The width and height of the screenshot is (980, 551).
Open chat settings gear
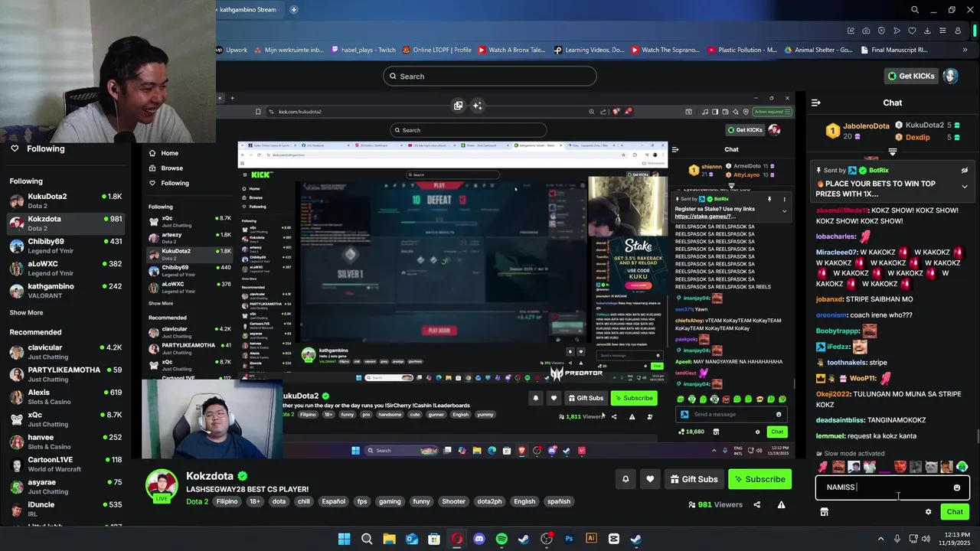coord(928,512)
